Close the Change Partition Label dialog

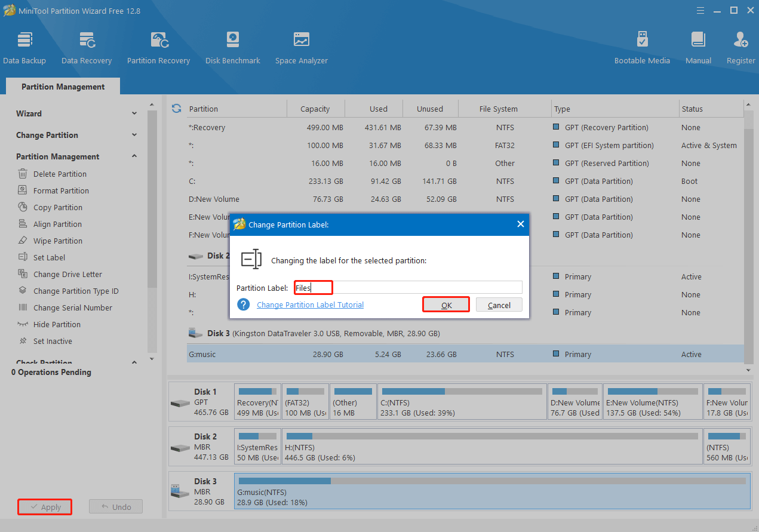[x=520, y=225]
